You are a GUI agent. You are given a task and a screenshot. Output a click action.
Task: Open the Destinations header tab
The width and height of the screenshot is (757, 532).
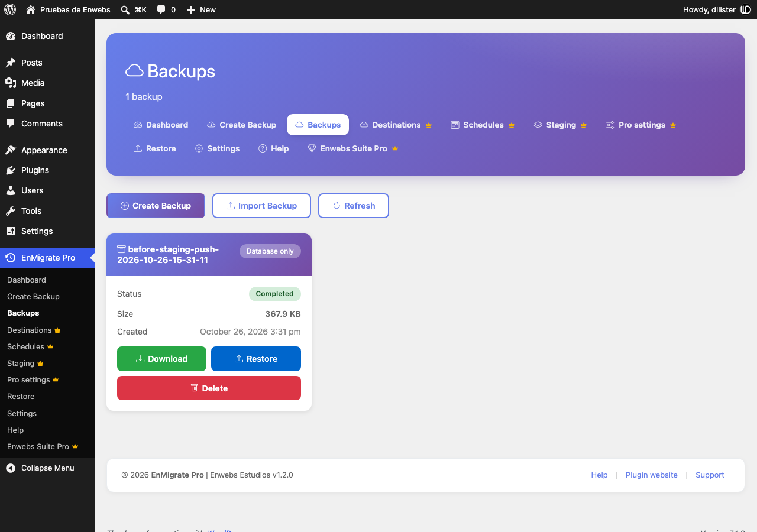coord(396,125)
